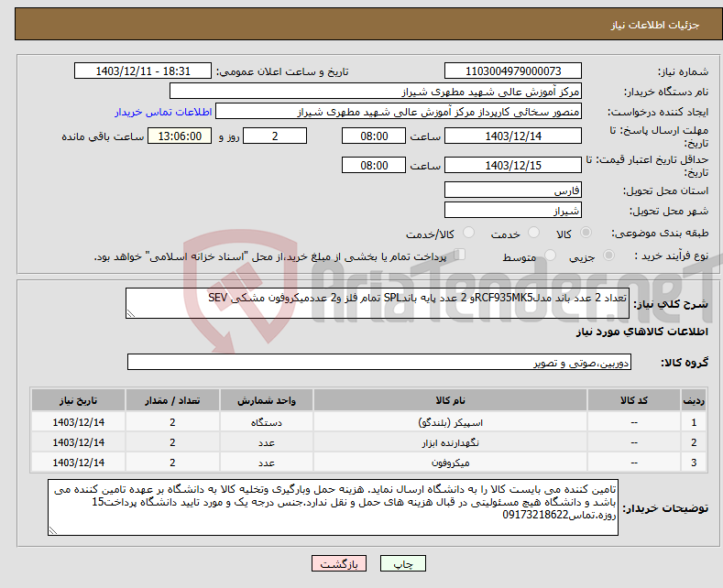Click the تاریخ نیاز column header
The image size is (723, 588).
tap(79, 400)
